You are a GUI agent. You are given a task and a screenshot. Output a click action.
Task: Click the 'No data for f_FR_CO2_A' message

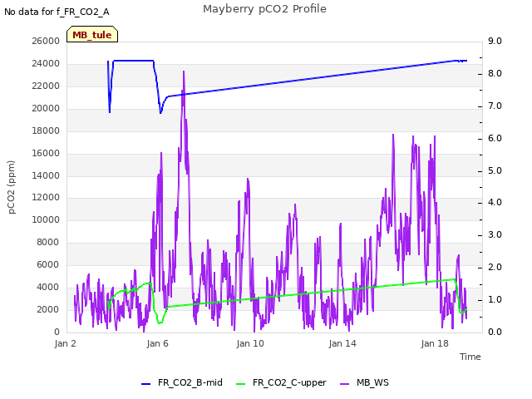[x=57, y=12]
